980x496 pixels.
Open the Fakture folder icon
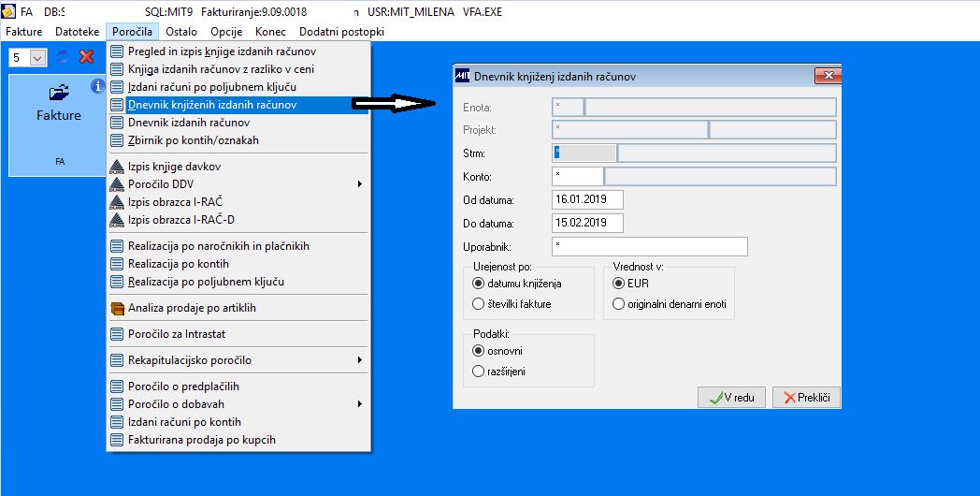[x=59, y=94]
